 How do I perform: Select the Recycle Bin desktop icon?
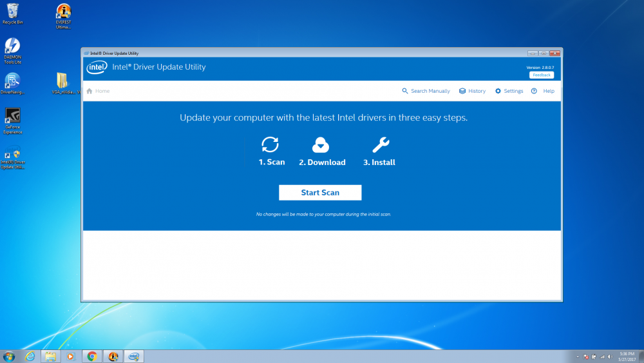13,14
